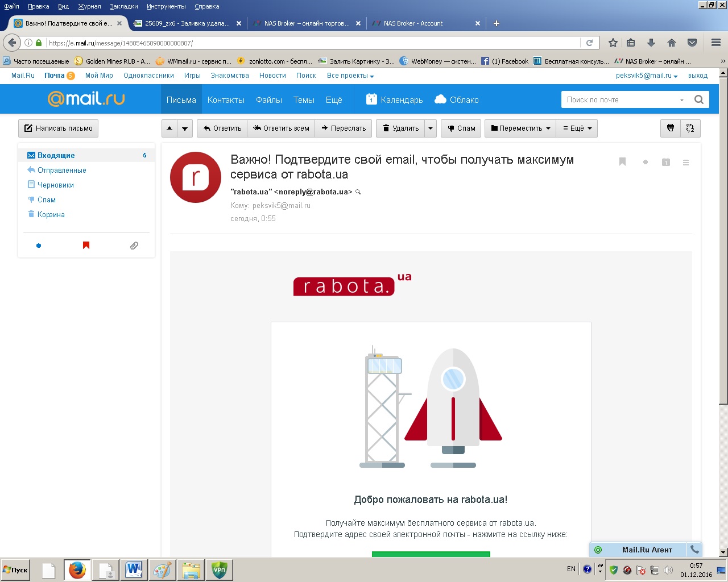Expand the search options arrow in search box

(682, 100)
